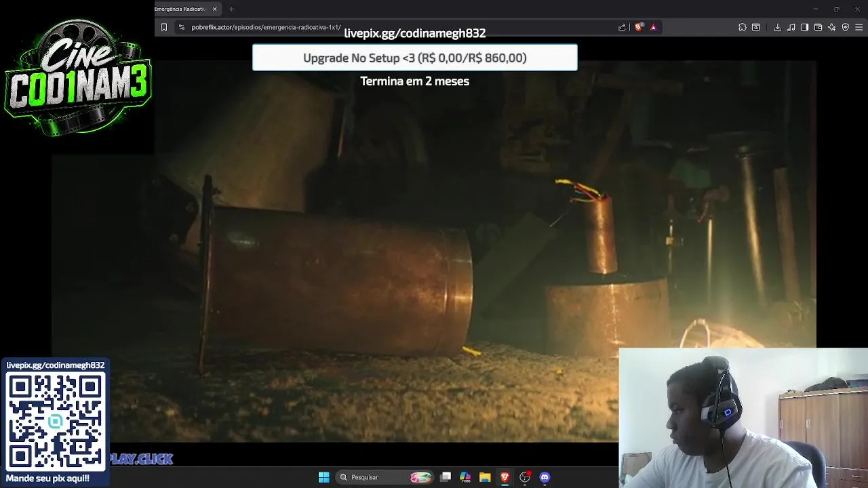868x488 pixels.
Task: Open Discord from the taskbar
Action: (x=545, y=477)
